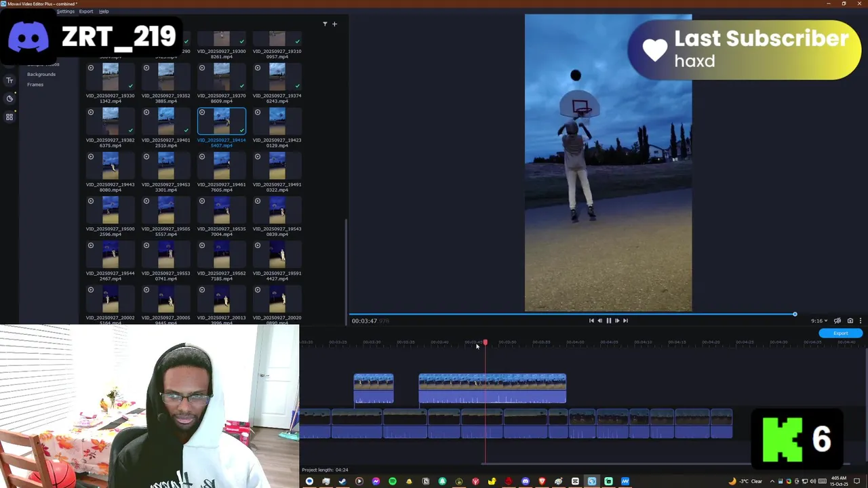The height and width of the screenshot is (488, 868).
Task: Click the red playhead marker on ruler
Action: (x=485, y=342)
